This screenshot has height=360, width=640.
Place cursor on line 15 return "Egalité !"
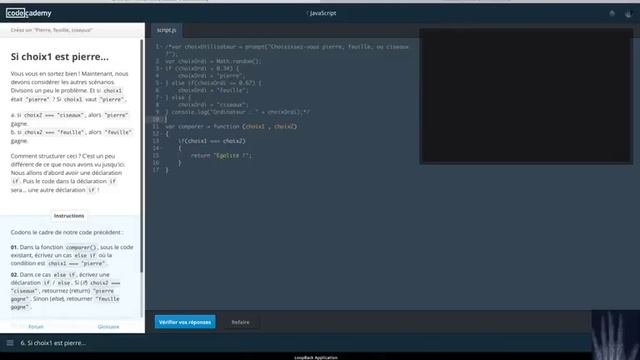[221, 156]
